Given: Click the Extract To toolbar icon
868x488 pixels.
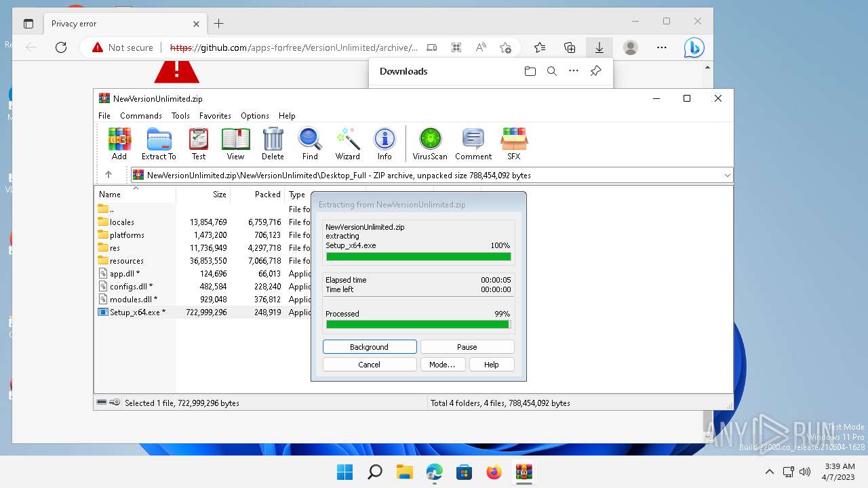Looking at the screenshot, I should 159,144.
